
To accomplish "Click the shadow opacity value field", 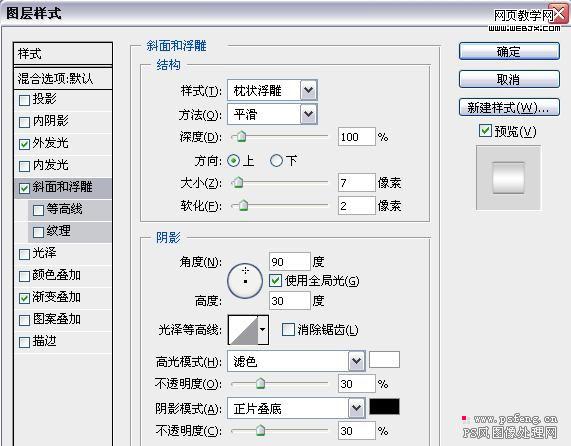I will pos(357,431).
